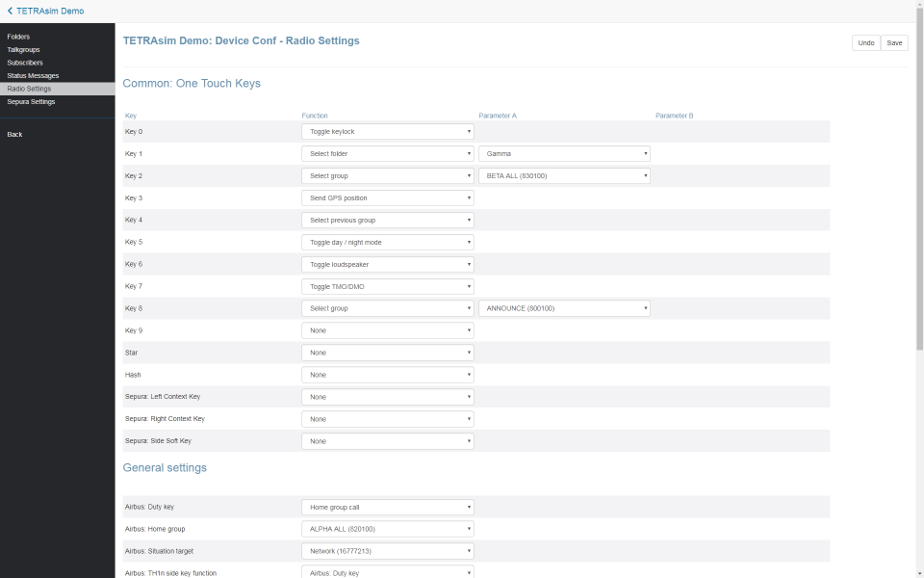Open Sepura Settings in the sidebar
This screenshot has width=924, height=578.
pos(31,101)
